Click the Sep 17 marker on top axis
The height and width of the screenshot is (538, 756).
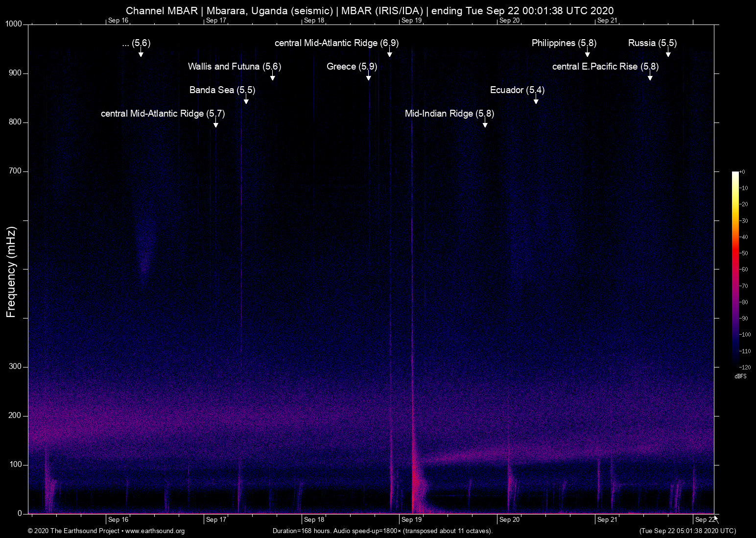click(x=216, y=20)
